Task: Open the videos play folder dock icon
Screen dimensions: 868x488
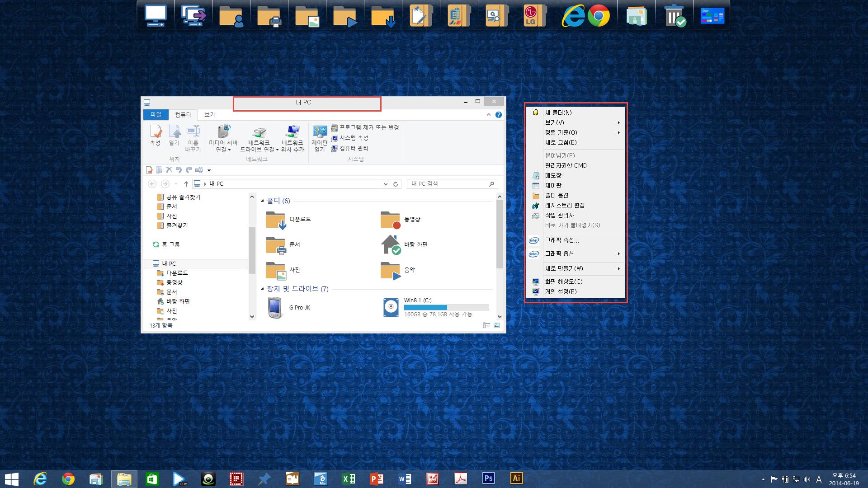Action: pyautogui.click(x=345, y=17)
